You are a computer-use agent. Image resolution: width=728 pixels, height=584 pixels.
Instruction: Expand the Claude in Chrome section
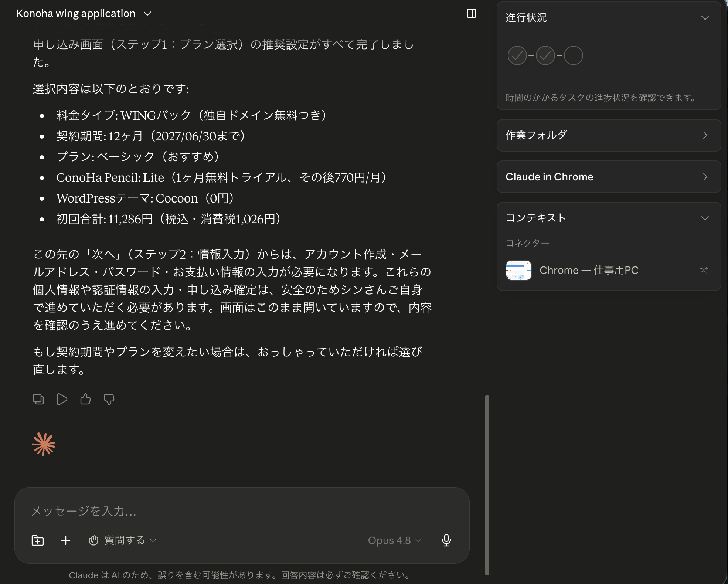[609, 177]
